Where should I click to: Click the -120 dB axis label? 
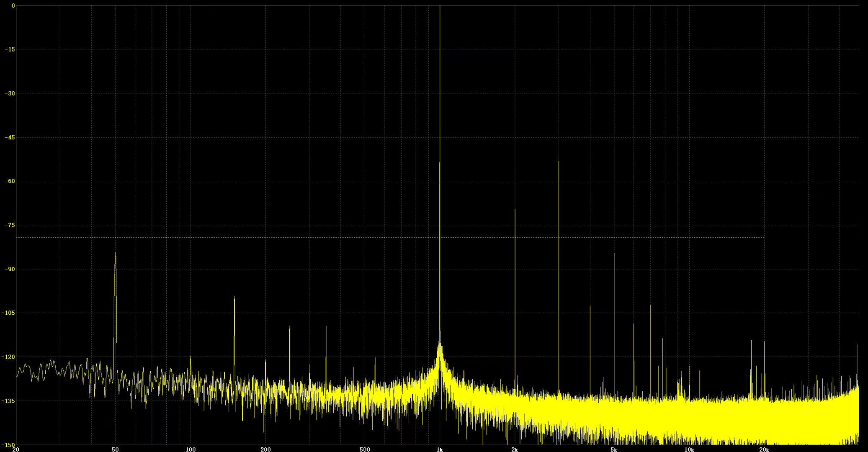point(8,357)
